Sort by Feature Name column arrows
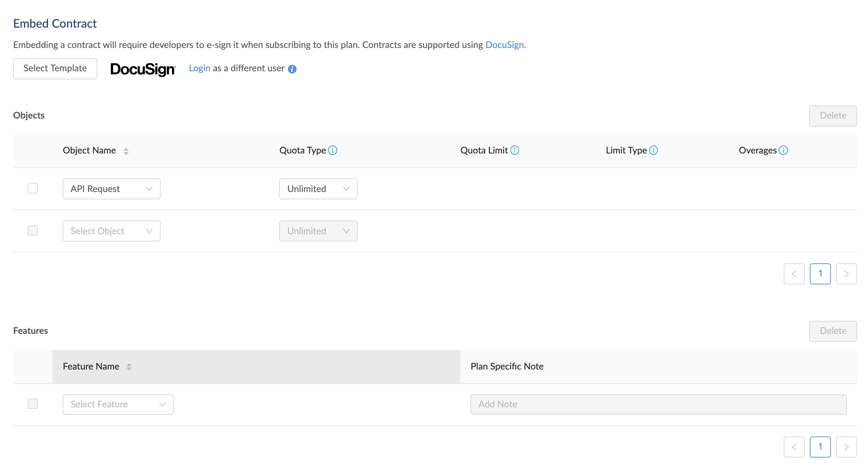Viewport: 868px width, 467px height. tap(129, 367)
